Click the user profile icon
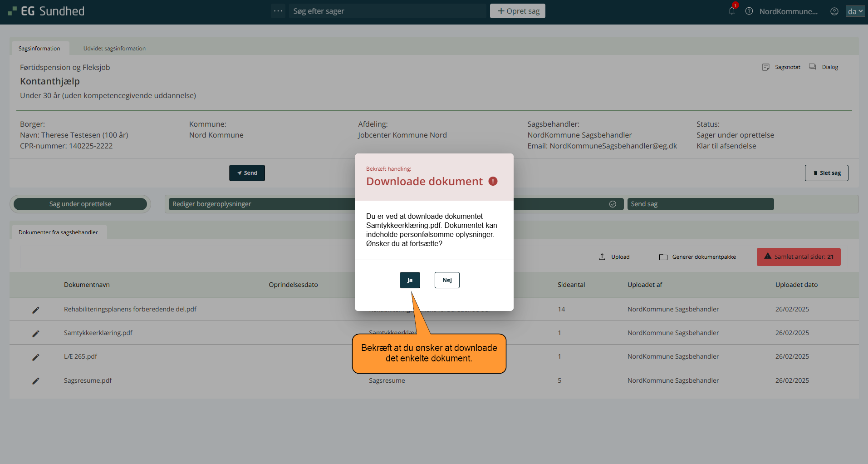Image resolution: width=868 pixels, height=464 pixels. [x=834, y=11]
